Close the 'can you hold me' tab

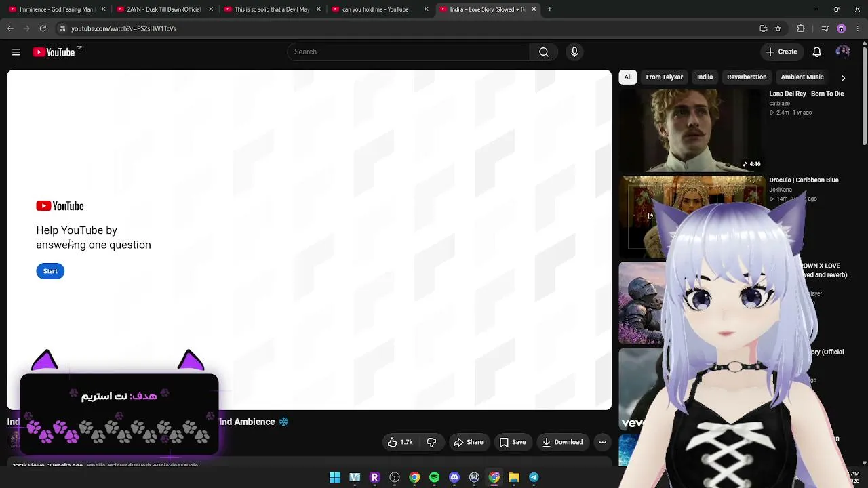(426, 9)
